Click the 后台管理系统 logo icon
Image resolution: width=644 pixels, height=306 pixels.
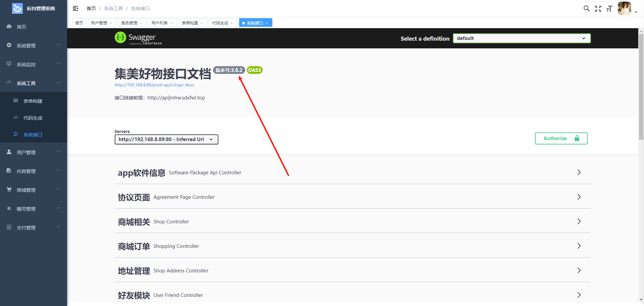(x=17, y=8)
